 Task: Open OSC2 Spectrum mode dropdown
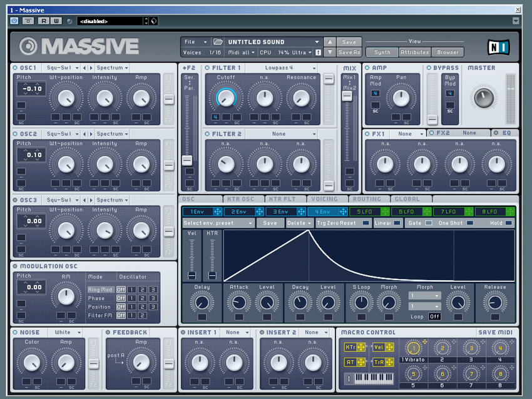(x=112, y=134)
